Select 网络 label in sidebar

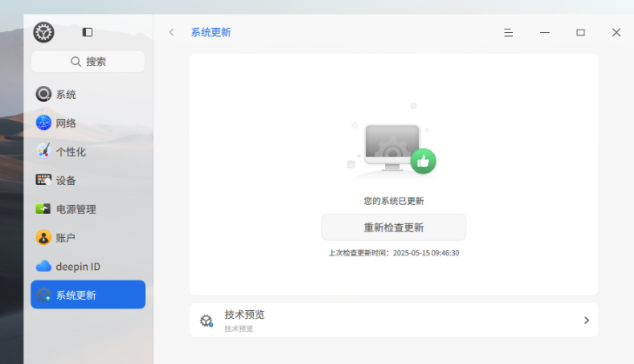coord(66,123)
